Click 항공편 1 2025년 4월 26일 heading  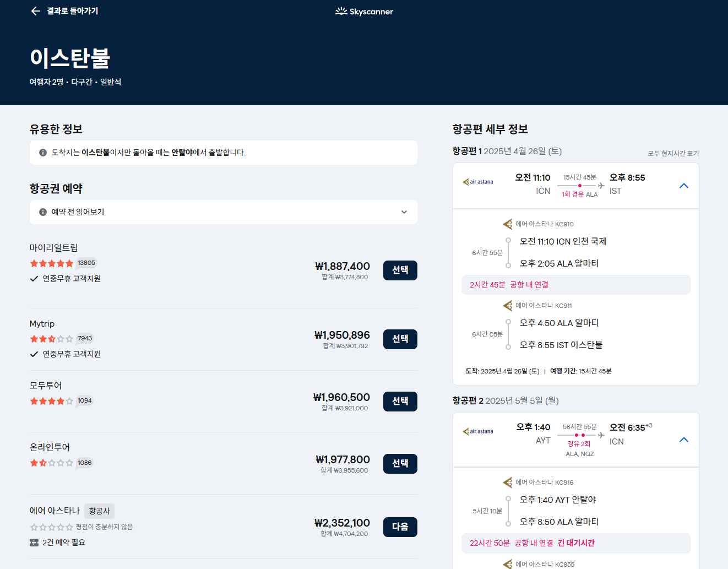(x=507, y=151)
